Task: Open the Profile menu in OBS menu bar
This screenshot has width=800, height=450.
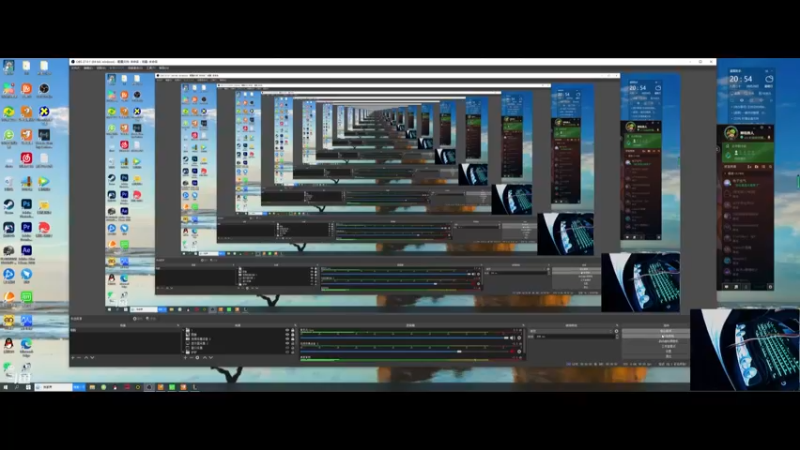Action: [x=116, y=68]
